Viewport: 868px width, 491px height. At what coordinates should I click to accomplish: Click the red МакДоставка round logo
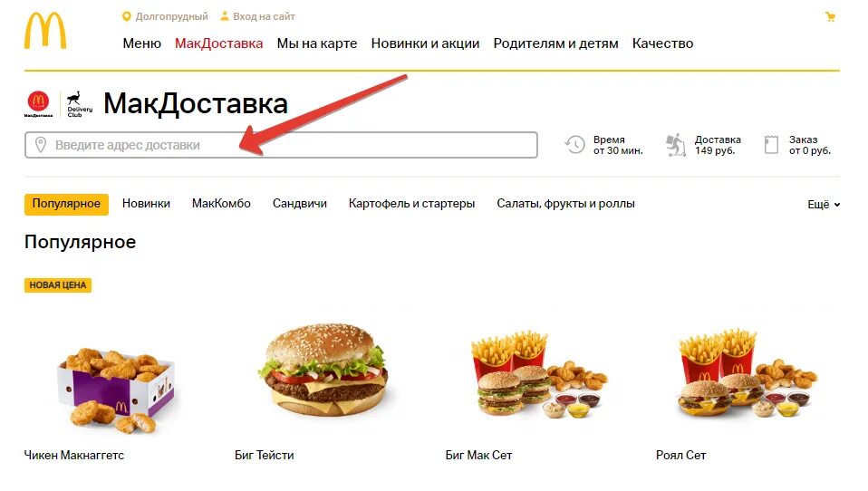[x=38, y=103]
